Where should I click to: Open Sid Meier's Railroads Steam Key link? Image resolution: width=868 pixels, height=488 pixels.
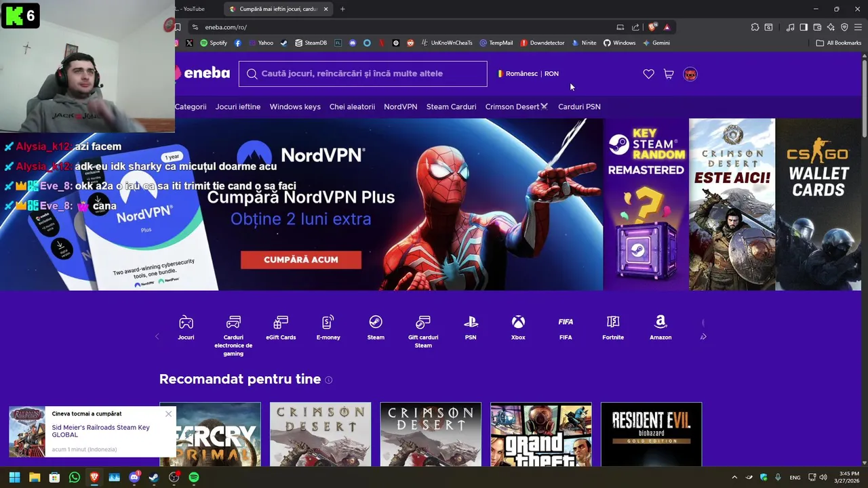tap(101, 431)
